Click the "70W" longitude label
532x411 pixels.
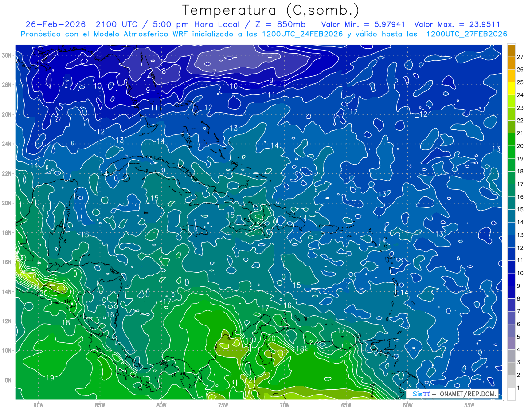coord(285,405)
